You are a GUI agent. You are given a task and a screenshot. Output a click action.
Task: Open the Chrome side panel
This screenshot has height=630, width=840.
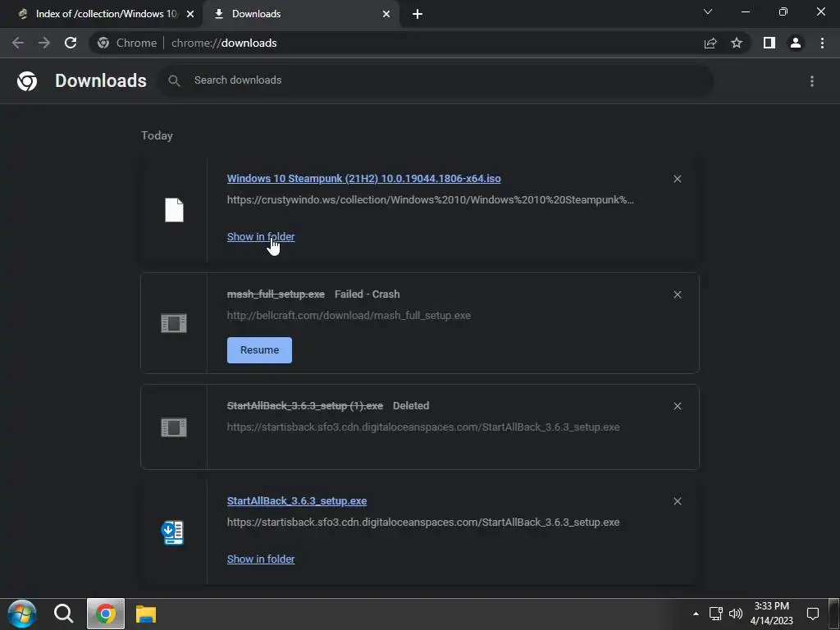click(x=769, y=43)
